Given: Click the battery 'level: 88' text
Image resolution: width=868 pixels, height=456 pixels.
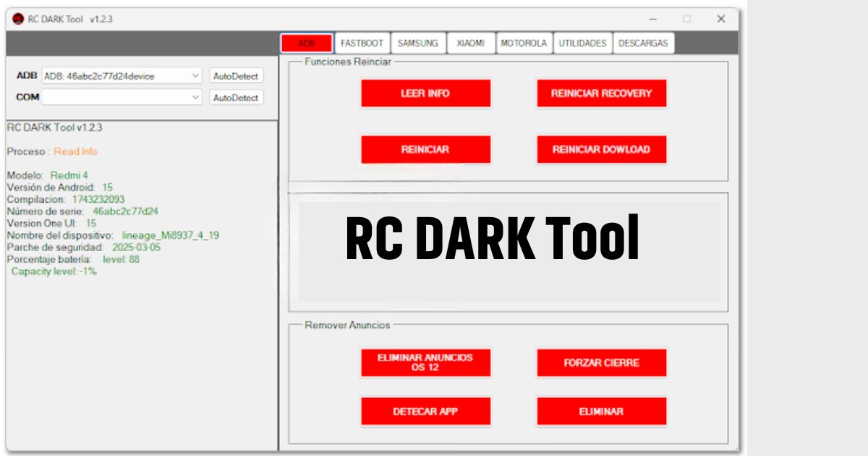Looking at the screenshot, I should pos(121,259).
